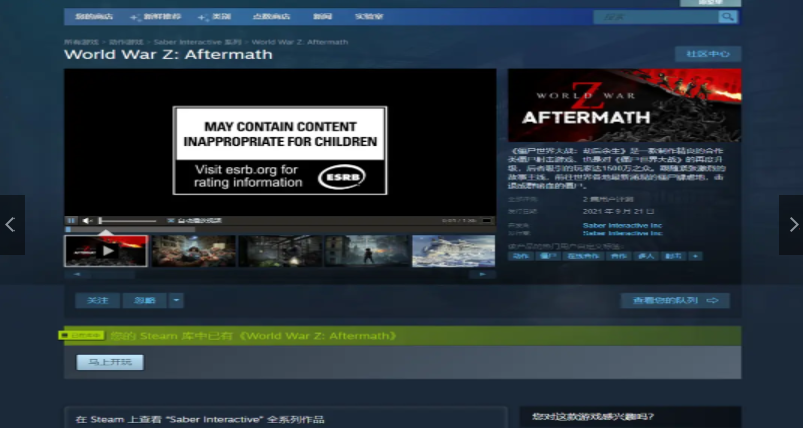Focus the store search input field

656,17
